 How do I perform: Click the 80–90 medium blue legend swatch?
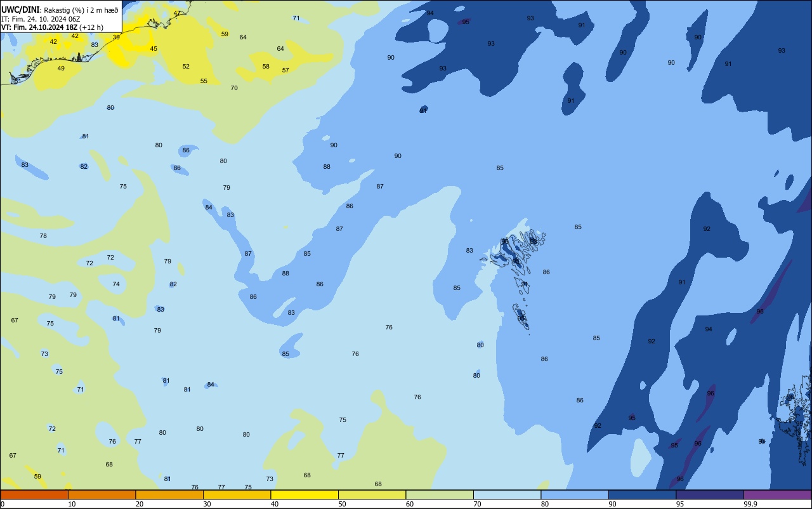point(575,494)
